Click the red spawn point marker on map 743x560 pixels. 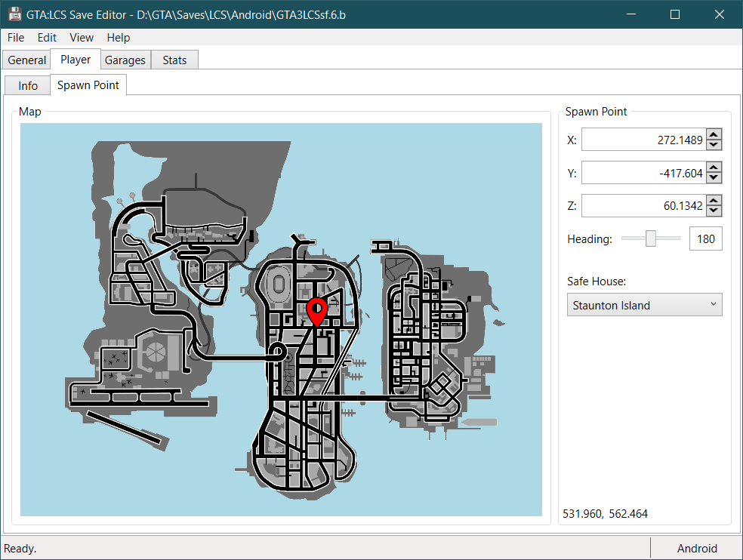click(x=316, y=312)
